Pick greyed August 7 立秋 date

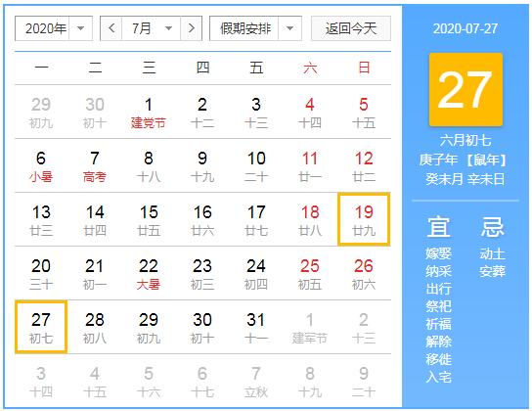click(x=256, y=382)
